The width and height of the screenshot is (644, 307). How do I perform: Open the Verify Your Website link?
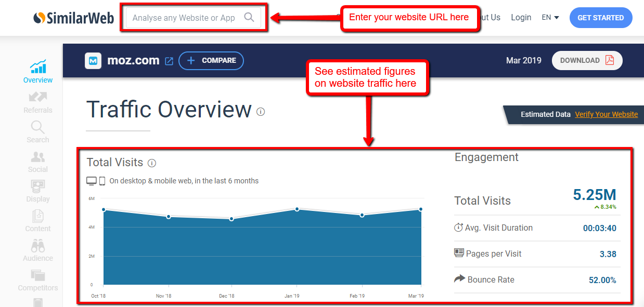(x=607, y=114)
